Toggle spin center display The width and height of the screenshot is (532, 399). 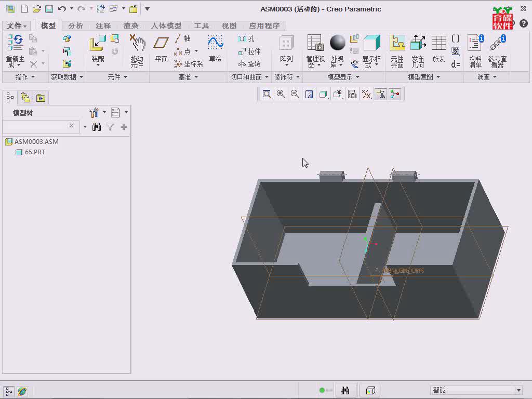click(395, 94)
